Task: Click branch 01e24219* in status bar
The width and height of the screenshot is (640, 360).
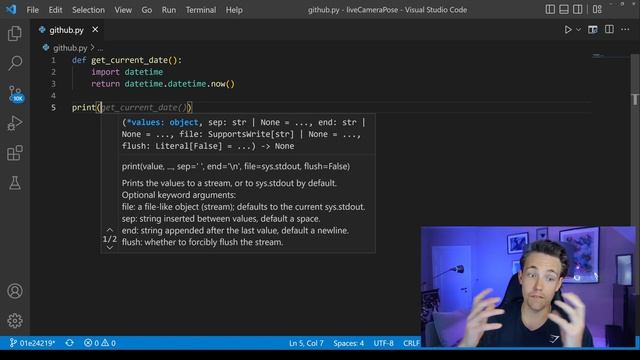Action: [x=32, y=343]
